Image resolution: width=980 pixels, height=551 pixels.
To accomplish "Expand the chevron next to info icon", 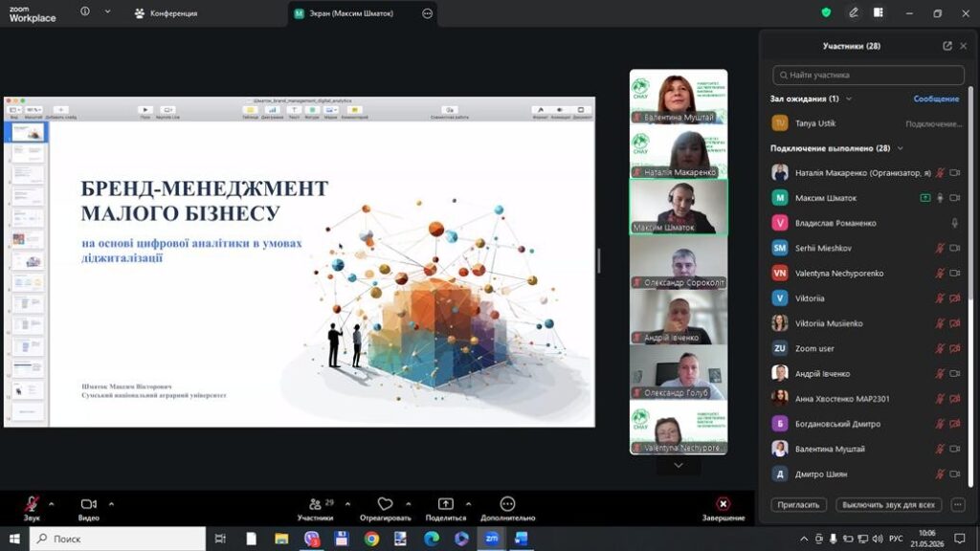I will 107,11.
